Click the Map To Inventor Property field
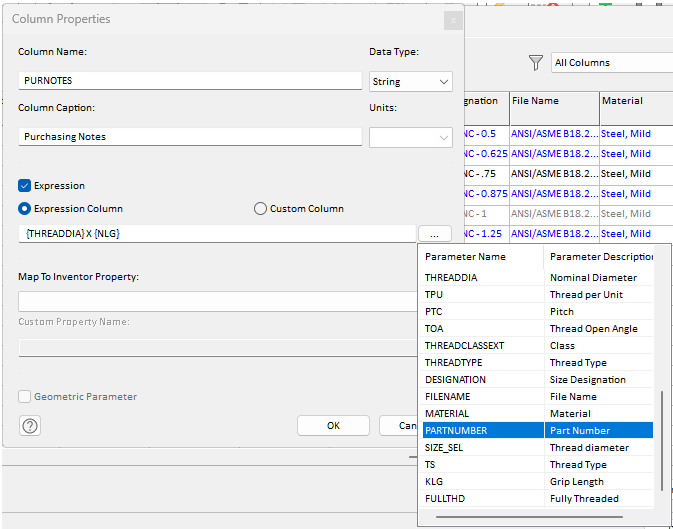Image resolution: width=673 pixels, height=529 pixels. pos(218,301)
